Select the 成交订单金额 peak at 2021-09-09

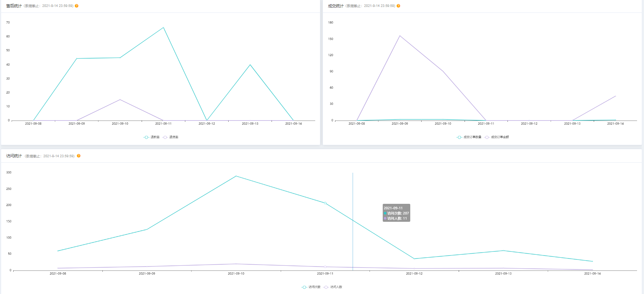tap(400, 36)
